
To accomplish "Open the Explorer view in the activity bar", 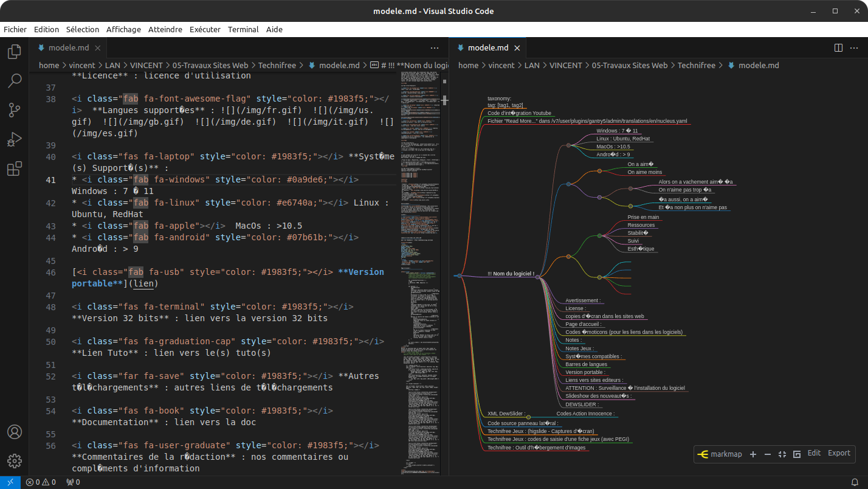I will (x=15, y=52).
